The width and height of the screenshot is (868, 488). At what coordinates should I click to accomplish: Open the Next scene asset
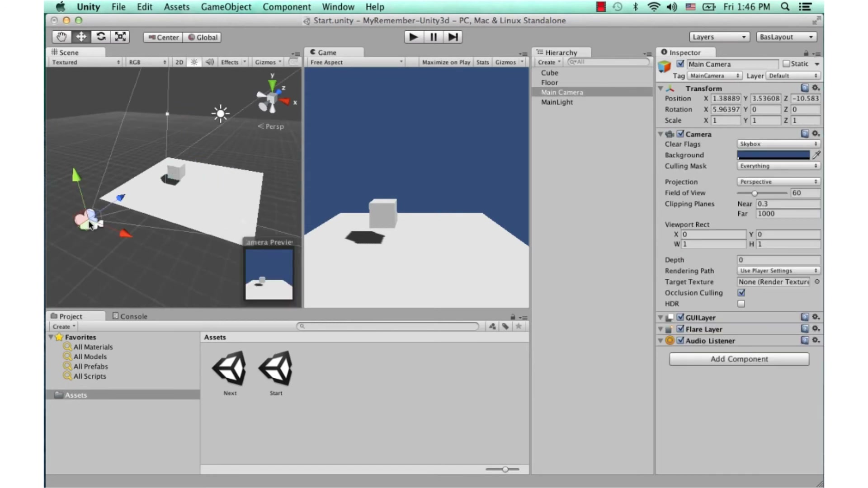tap(230, 373)
